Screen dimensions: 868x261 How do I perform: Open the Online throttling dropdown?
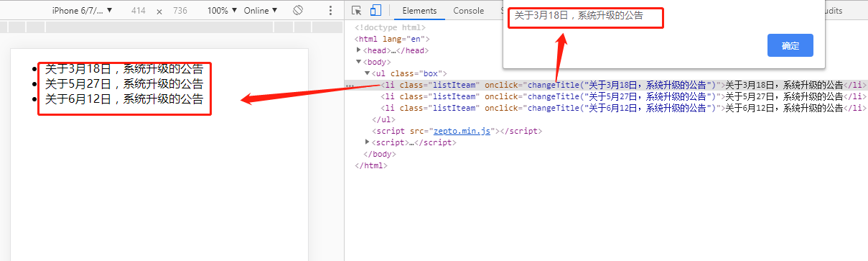coord(261,11)
